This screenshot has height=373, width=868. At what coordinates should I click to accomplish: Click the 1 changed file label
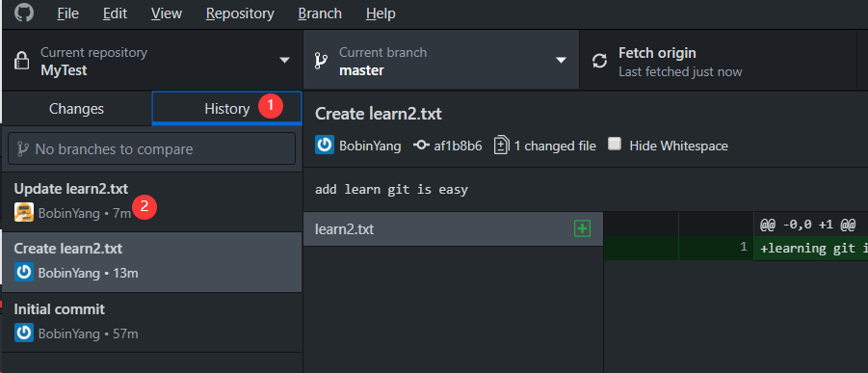click(x=555, y=147)
